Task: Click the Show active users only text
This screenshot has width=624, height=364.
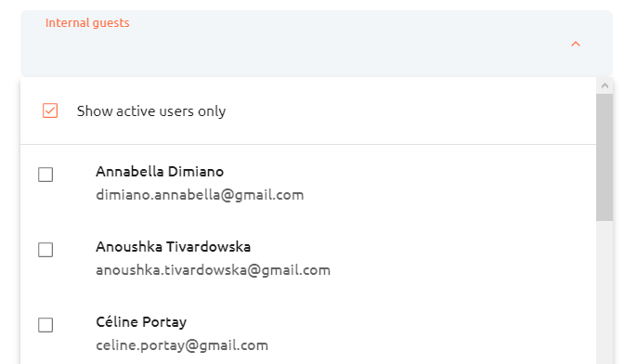Action: [151, 111]
